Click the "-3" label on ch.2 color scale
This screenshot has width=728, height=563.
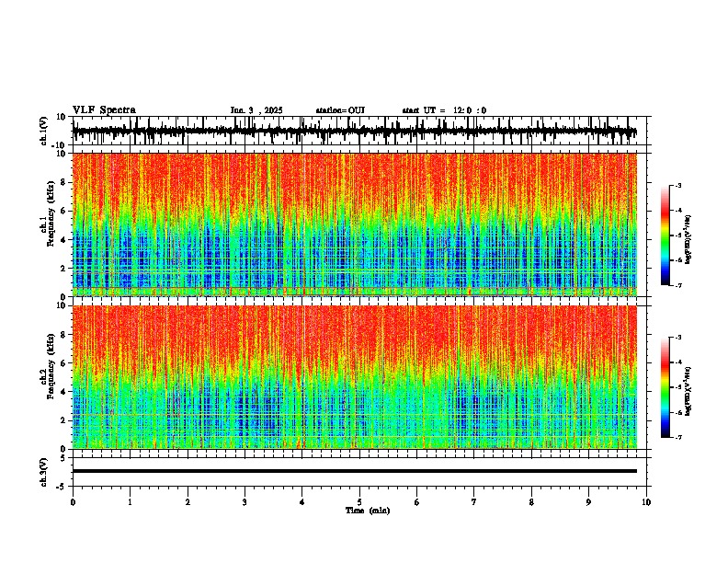678,338
